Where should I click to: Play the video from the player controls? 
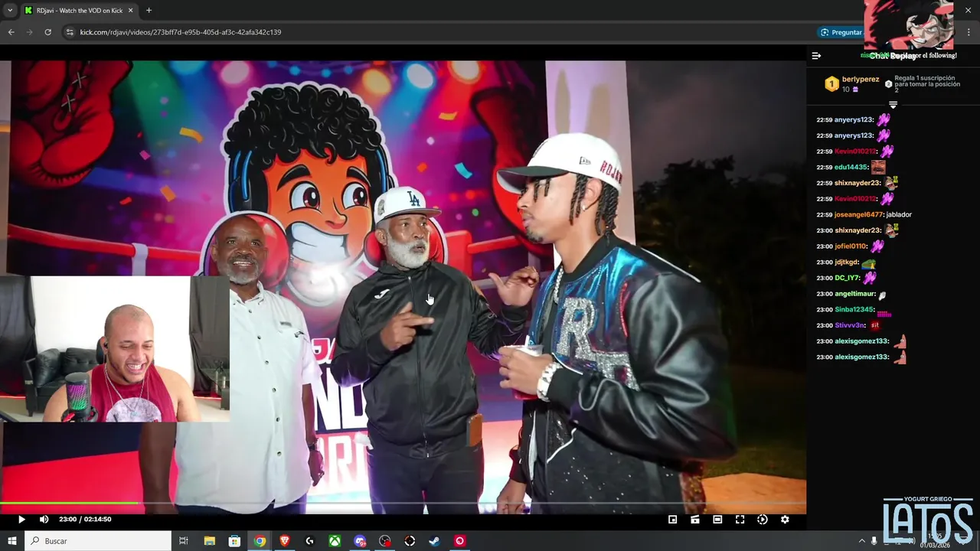(21, 520)
